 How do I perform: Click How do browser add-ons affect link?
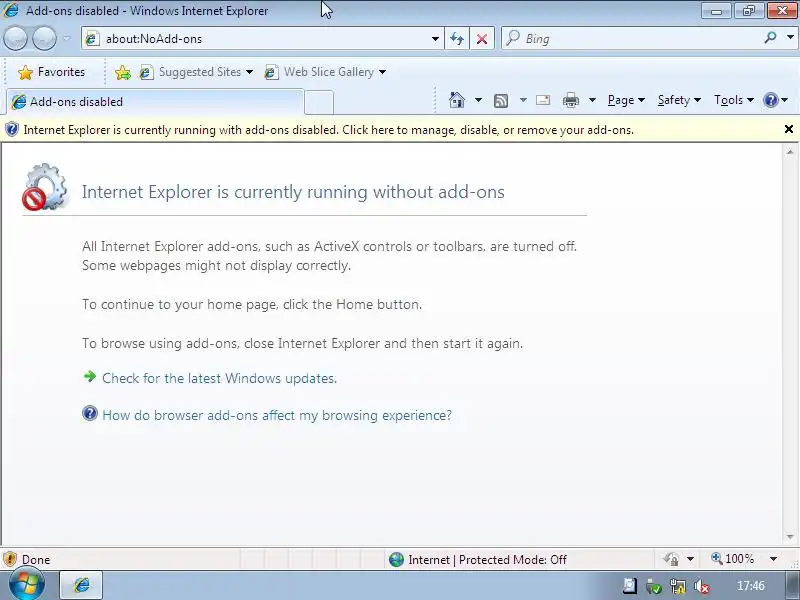(277, 415)
